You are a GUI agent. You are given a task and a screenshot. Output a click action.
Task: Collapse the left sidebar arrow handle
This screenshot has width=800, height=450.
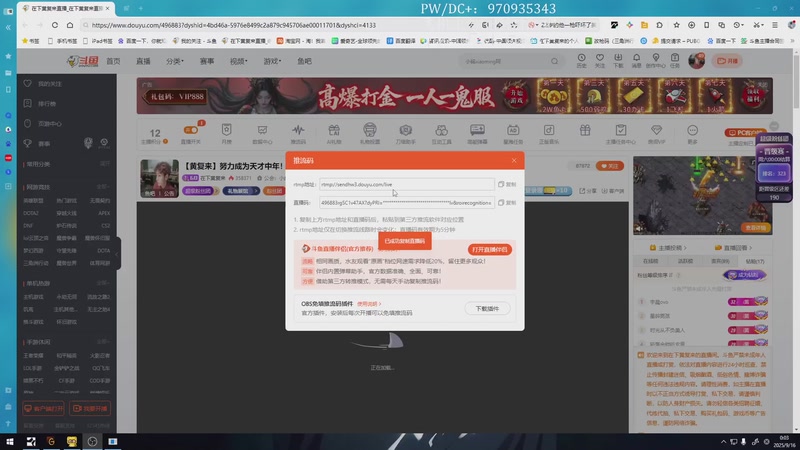pyautogui.click(x=117, y=254)
